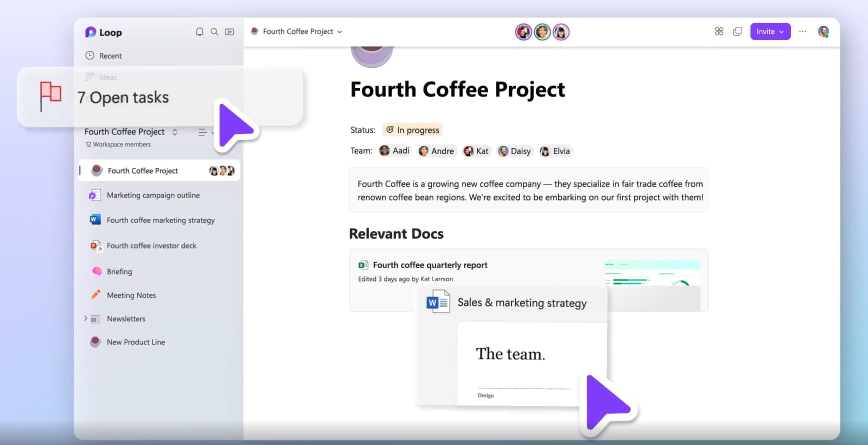Click the In progress status label
This screenshot has width=868, height=445.
click(x=412, y=130)
